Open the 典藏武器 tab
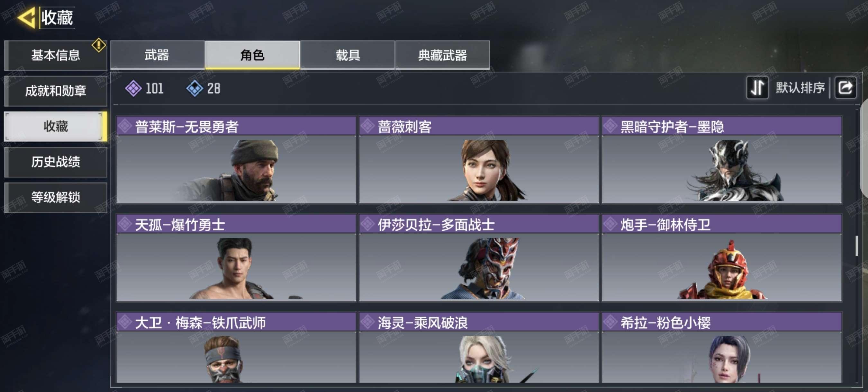 pyautogui.click(x=442, y=55)
